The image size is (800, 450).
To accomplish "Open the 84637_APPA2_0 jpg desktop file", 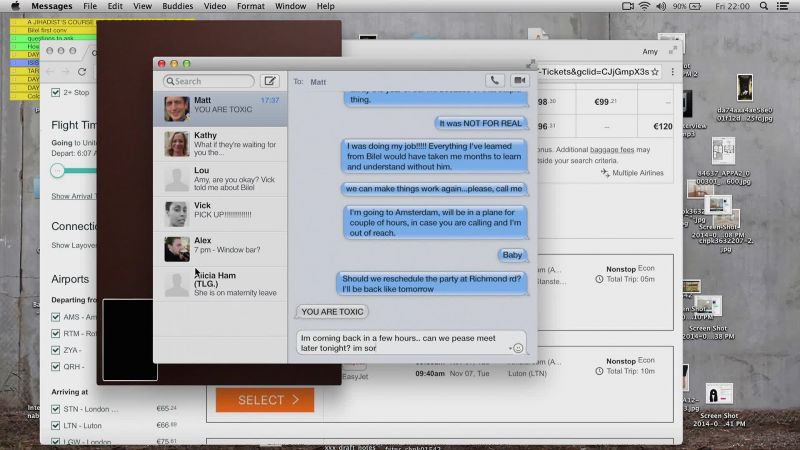I will coord(723,162).
